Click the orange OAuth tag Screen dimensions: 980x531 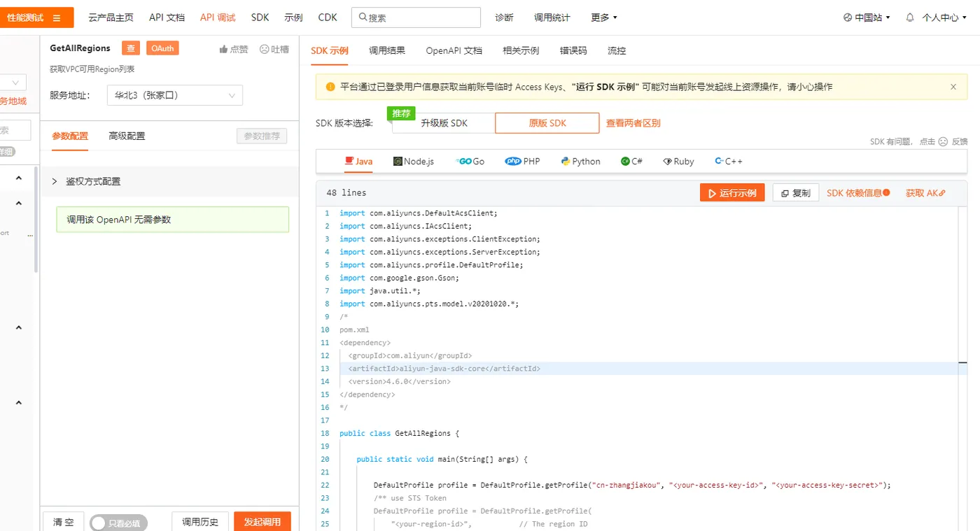coord(162,48)
